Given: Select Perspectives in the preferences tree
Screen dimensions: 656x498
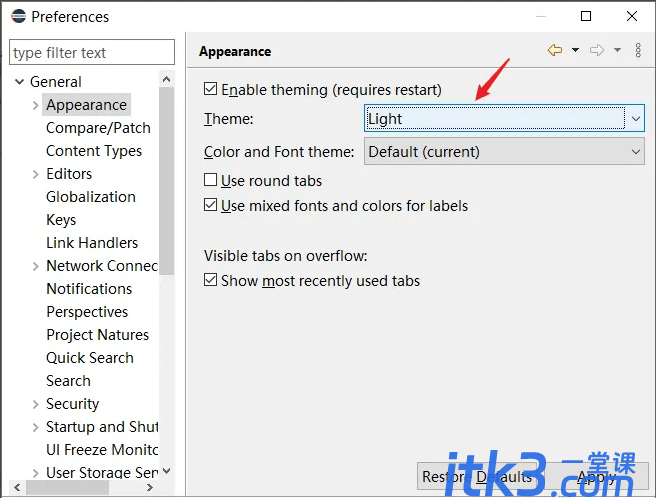Looking at the screenshot, I should pos(87,312).
